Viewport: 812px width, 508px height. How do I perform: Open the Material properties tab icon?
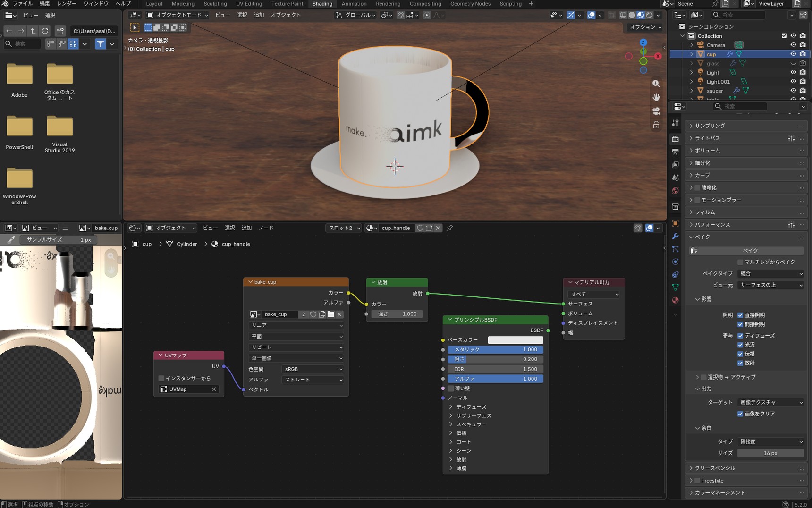[x=676, y=300]
